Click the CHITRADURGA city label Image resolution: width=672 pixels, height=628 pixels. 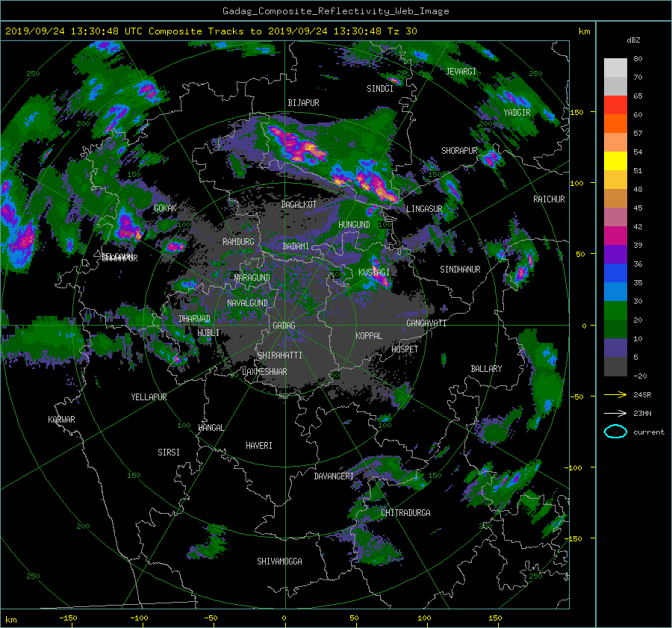pyautogui.click(x=405, y=513)
